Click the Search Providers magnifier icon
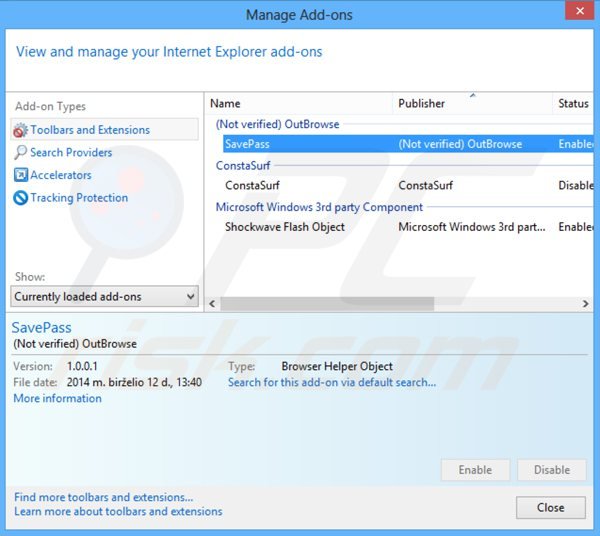The width and height of the screenshot is (600, 536). click(20, 152)
